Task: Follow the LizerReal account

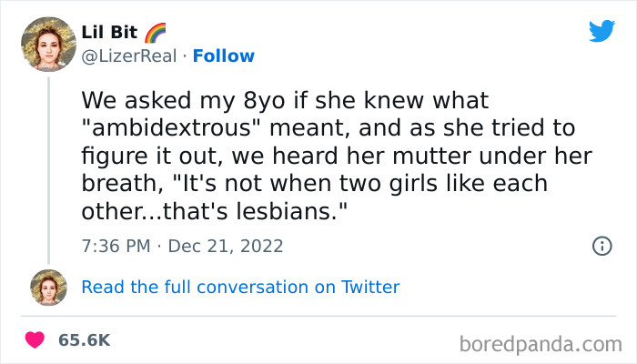Action: tap(223, 56)
